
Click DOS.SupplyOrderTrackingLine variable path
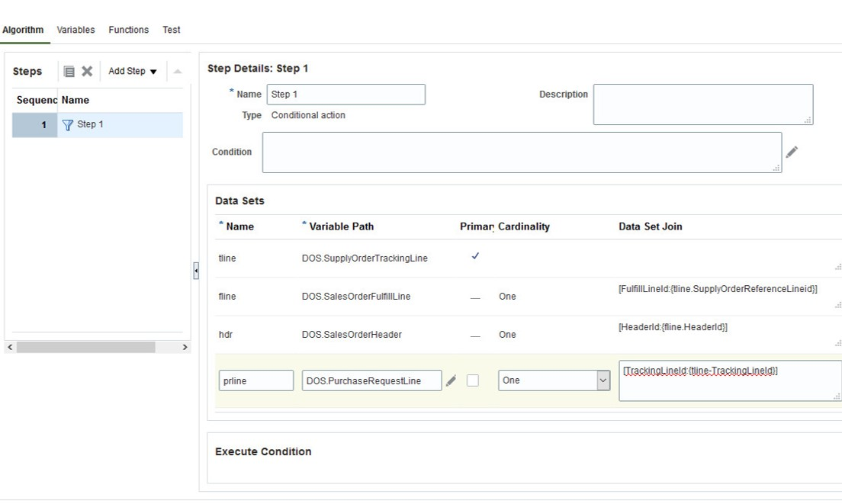(x=365, y=258)
